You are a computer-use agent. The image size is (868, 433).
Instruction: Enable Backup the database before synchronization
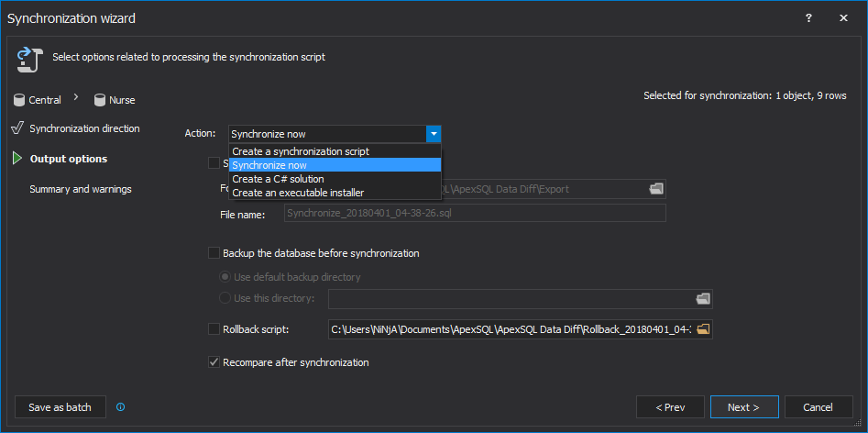214,253
